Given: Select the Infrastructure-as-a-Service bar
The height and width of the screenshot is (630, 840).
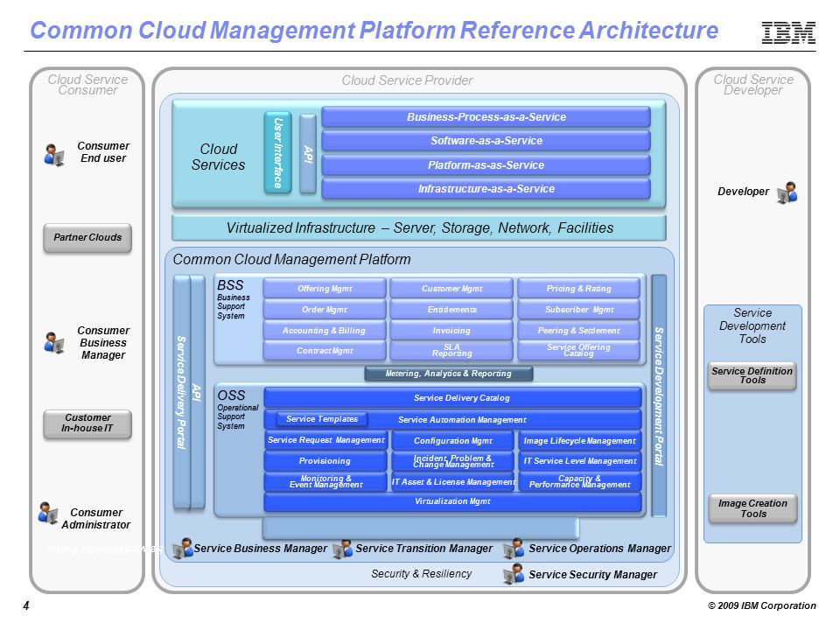Looking at the screenshot, I should pos(486,189).
